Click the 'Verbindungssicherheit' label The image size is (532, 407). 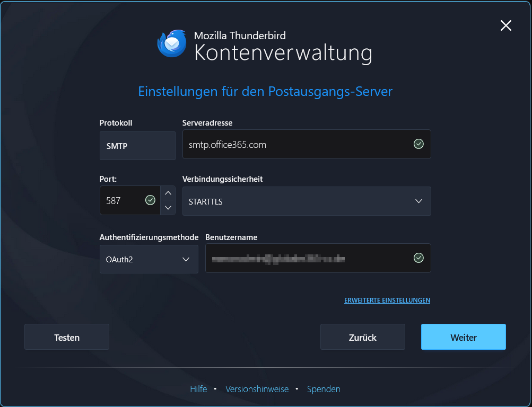pos(223,179)
